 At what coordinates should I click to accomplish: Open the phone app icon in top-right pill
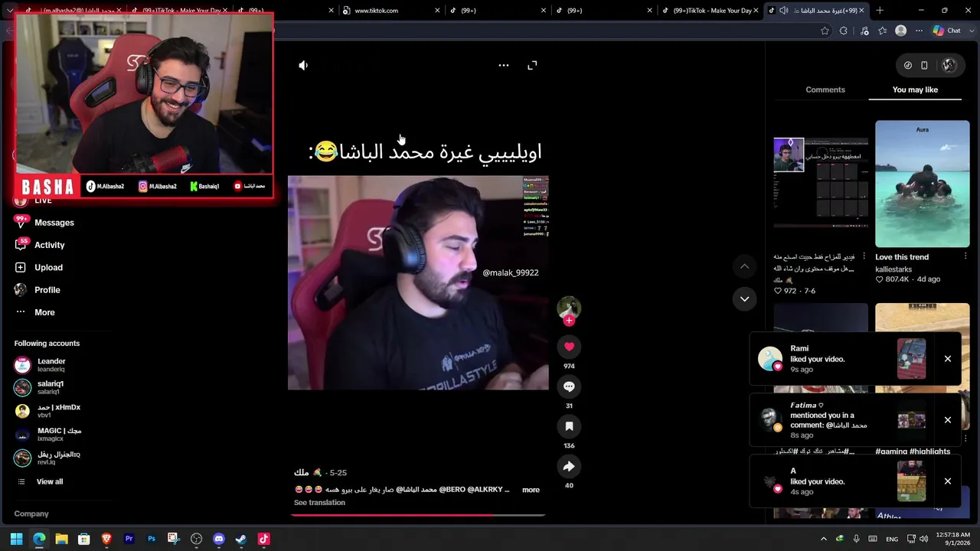pos(924,66)
